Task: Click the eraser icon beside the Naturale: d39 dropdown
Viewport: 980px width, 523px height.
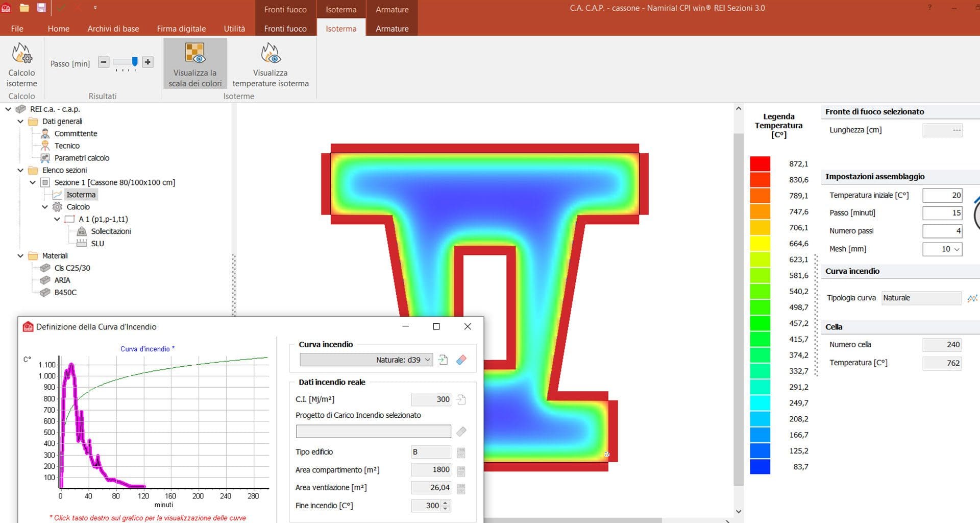Action: point(461,360)
